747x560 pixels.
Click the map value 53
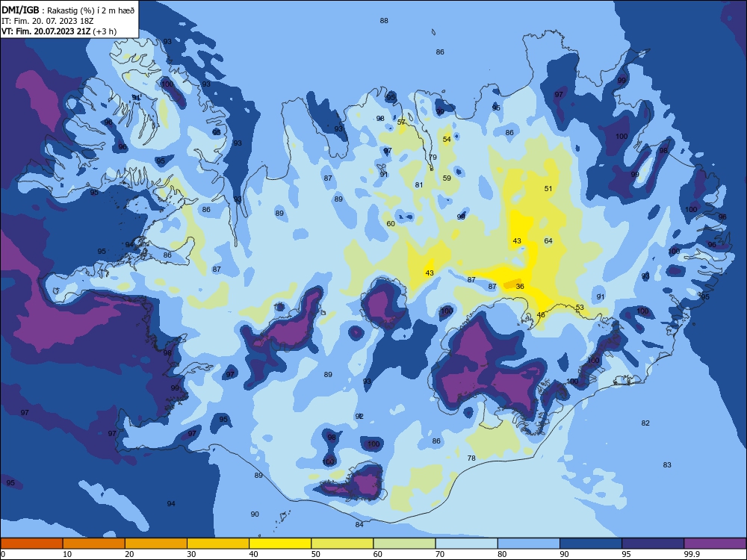pyautogui.click(x=580, y=307)
